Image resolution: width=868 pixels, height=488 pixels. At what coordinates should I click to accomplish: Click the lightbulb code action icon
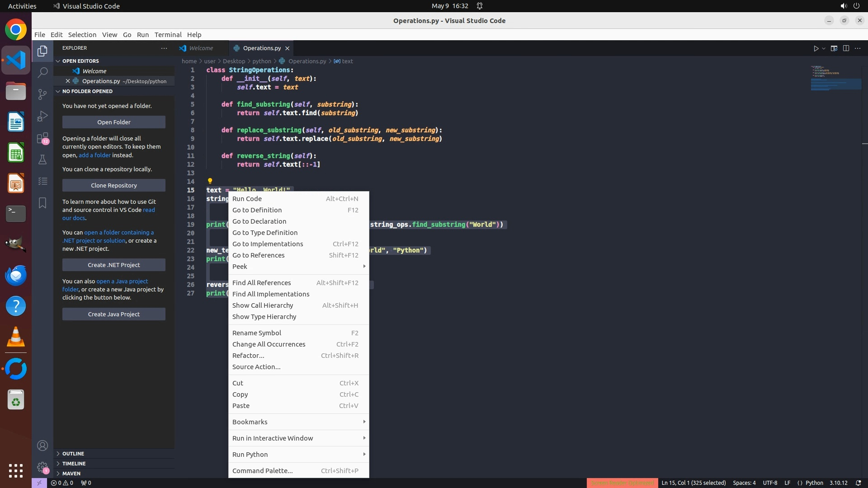[210, 181]
